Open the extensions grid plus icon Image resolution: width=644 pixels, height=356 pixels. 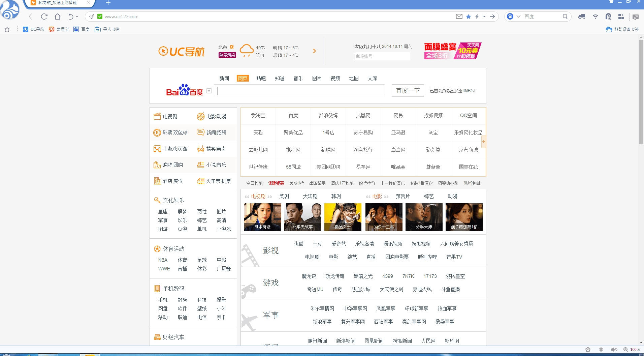(x=621, y=17)
